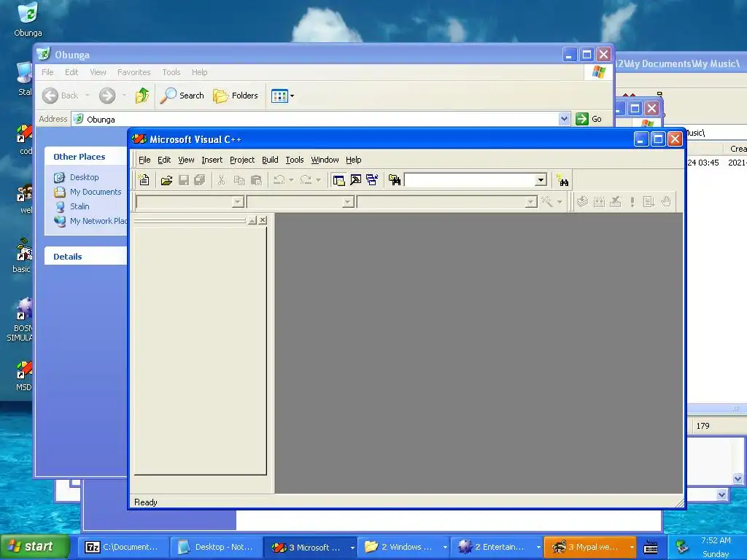Screen dimensions: 747x560
Task: Expand the Find combo box dropdown
Action: (x=541, y=180)
